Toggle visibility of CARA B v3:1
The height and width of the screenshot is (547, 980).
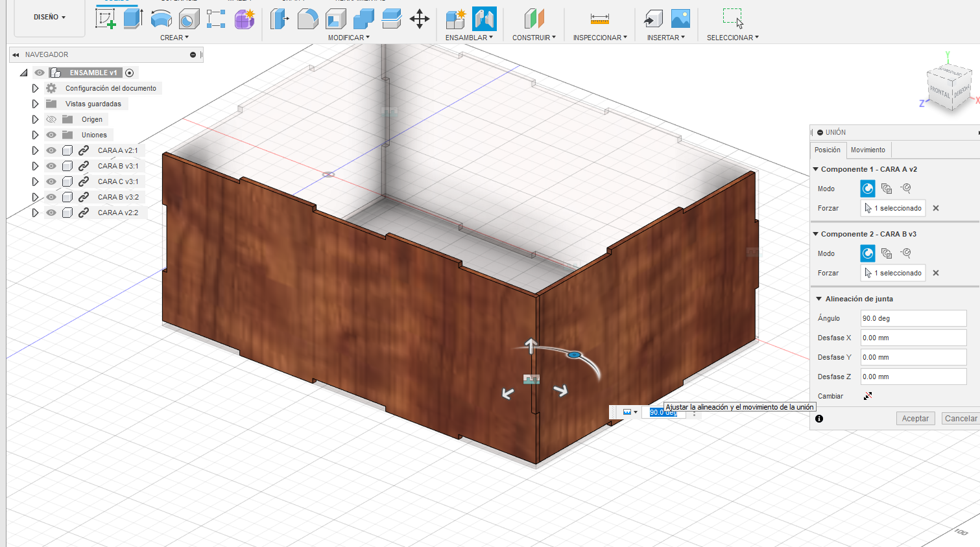(51, 166)
